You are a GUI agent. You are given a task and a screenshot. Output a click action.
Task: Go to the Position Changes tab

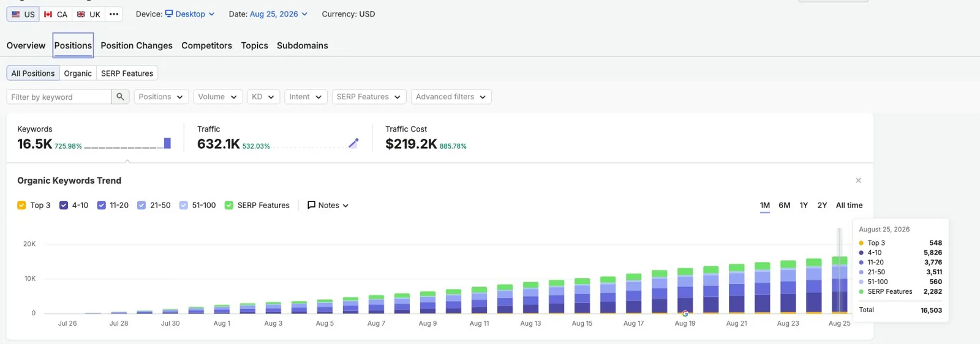(x=137, y=45)
